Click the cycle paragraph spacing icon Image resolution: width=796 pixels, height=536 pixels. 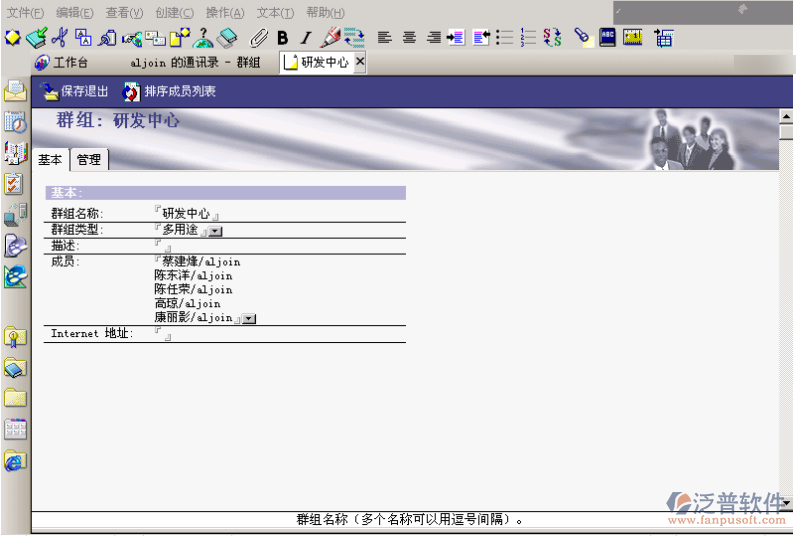coord(354,38)
